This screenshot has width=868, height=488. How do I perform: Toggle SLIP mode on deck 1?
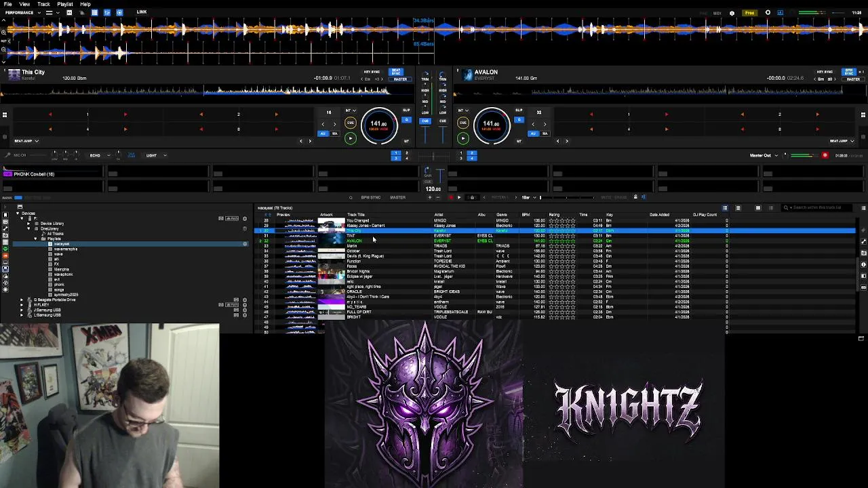coord(406,110)
